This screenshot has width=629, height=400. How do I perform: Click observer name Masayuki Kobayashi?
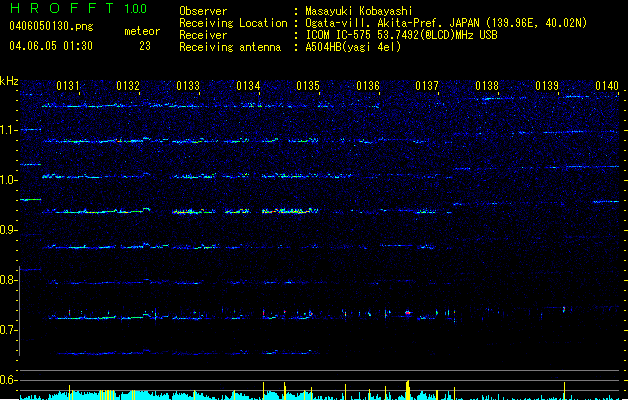pyautogui.click(x=359, y=11)
